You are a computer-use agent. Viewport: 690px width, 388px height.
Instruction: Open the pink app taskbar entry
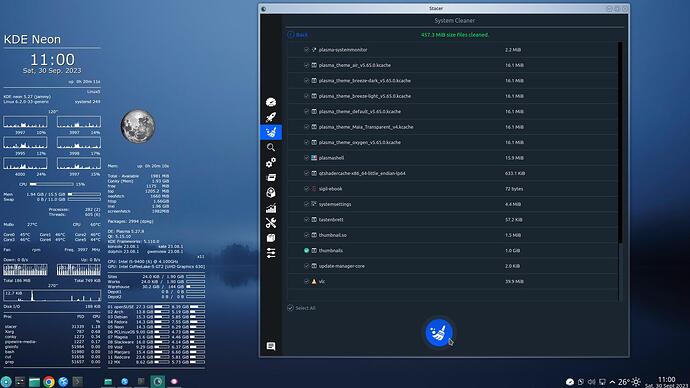[x=174, y=381]
